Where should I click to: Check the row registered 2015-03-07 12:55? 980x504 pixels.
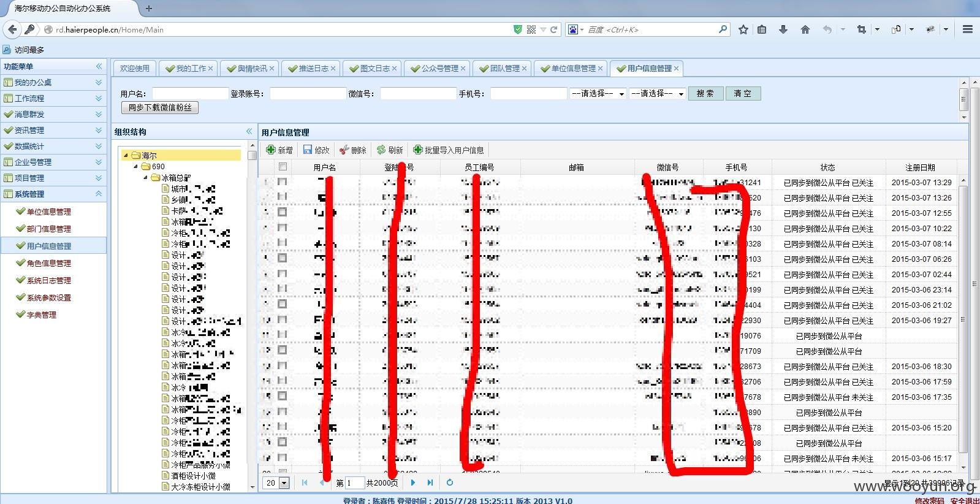(283, 213)
